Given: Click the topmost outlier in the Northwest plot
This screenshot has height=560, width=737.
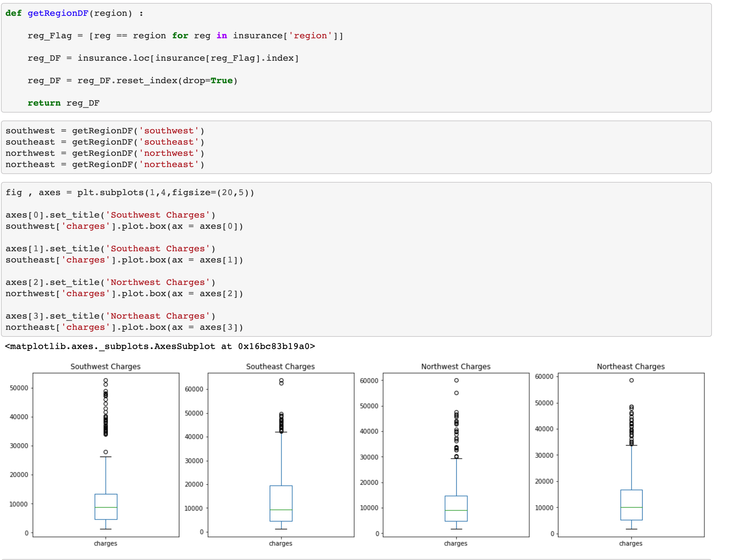Looking at the screenshot, I should coord(456,380).
